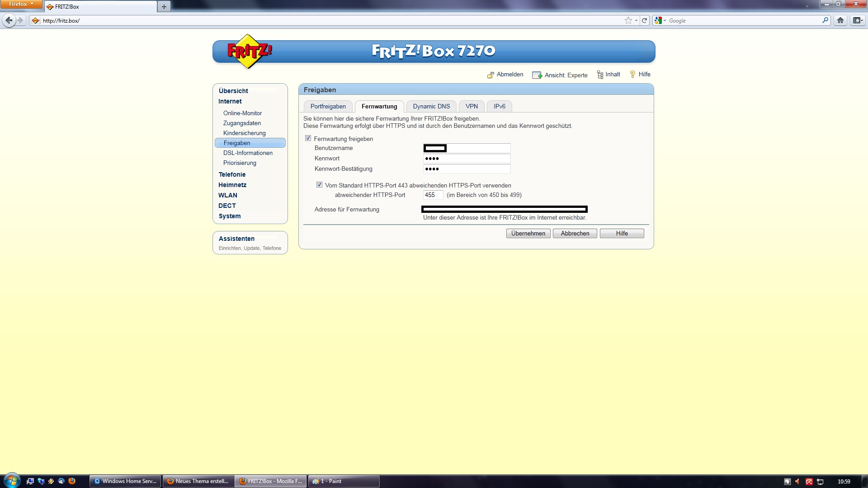Viewport: 868px width, 488px height.
Task: Open the System menu section
Action: click(230, 216)
